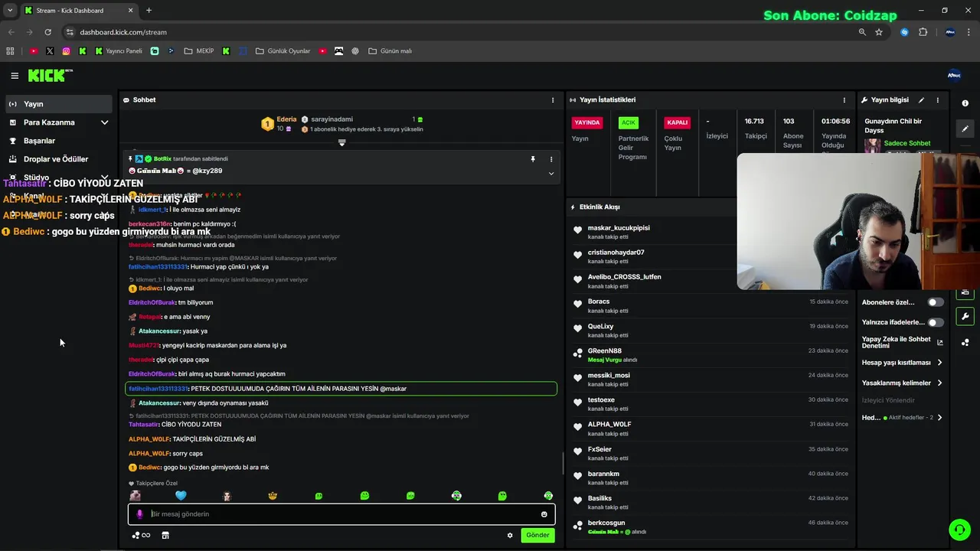The width and height of the screenshot is (980, 551).
Task: Click the blue heart emote
Action: click(x=181, y=496)
